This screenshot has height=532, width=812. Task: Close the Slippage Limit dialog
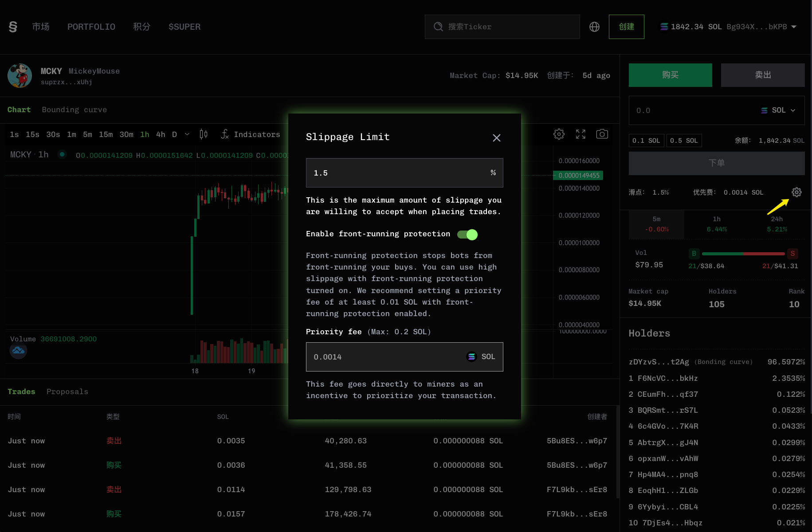(x=496, y=138)
